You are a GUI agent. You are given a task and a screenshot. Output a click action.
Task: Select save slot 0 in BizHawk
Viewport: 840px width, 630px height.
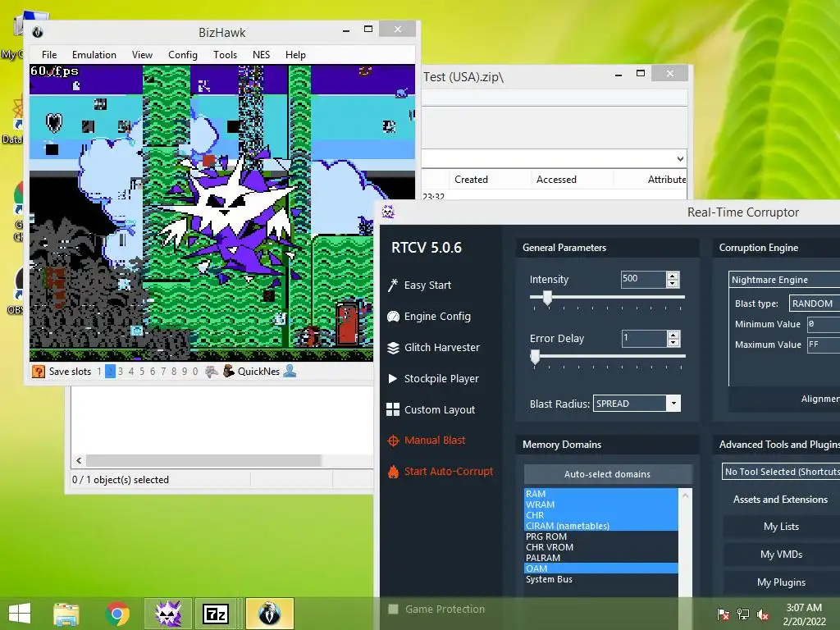pos(195,372)
